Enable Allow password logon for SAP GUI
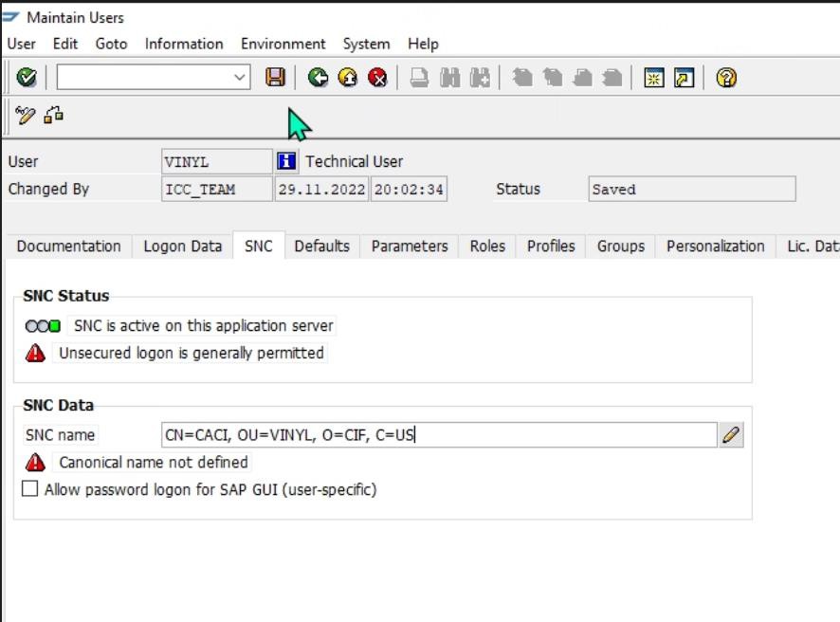Screen dimensions: 840x622 point(30,489)
